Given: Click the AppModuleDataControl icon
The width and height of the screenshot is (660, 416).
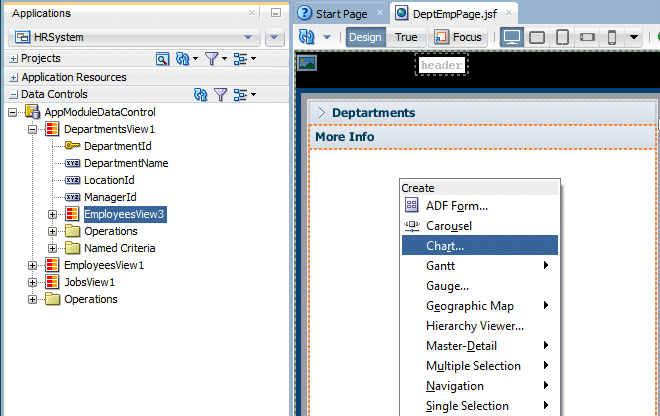Looking at the screenshot, I should (32, 112).
